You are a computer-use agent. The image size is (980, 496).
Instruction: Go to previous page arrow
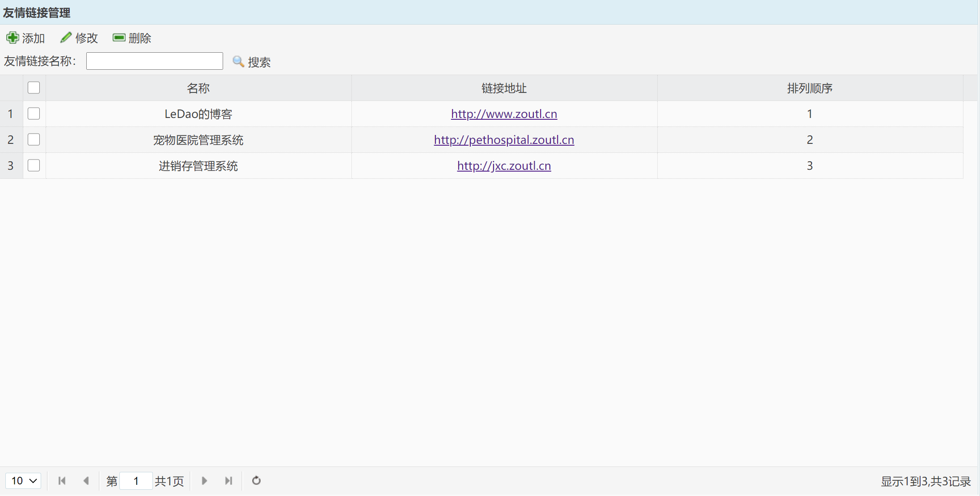pos(86,481)
